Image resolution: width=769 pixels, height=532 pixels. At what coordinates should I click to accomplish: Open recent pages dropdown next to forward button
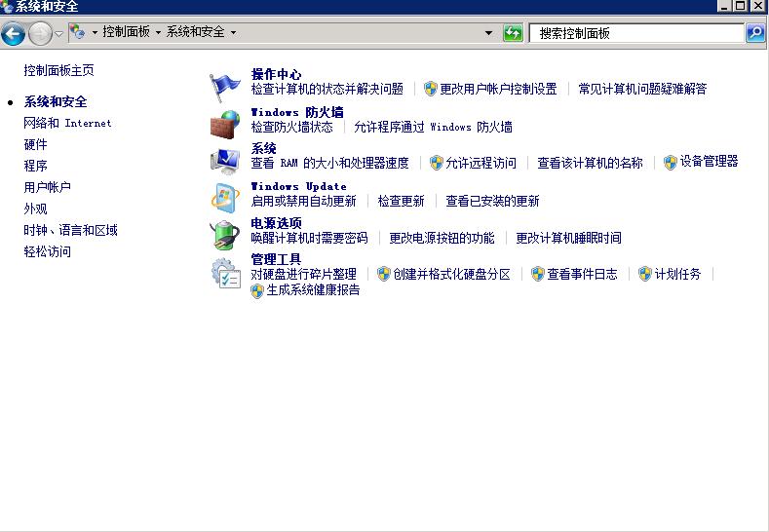(x=58, y=34)
